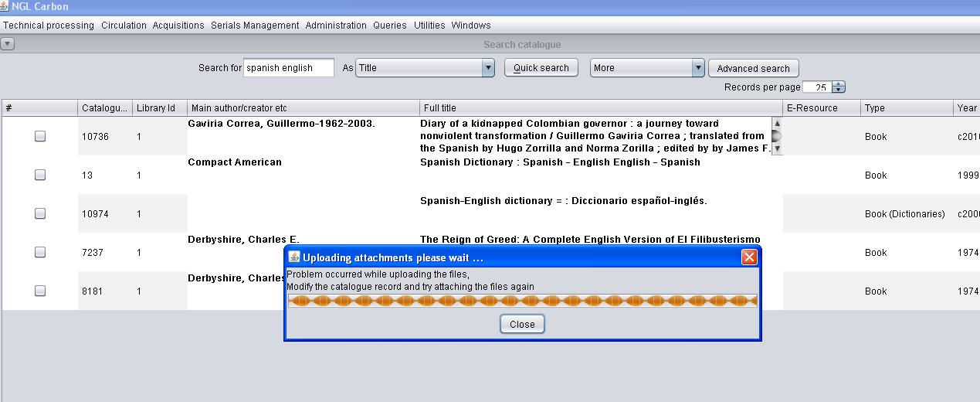Check the box for record 10974
Screen dimensions: 980x402
[x=40, y=213]
